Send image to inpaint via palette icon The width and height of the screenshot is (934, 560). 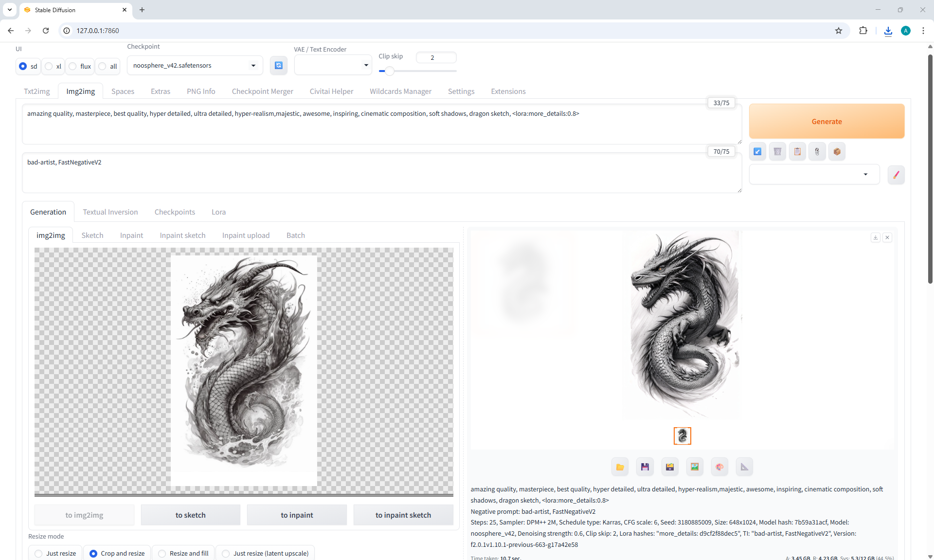point(719,467)
